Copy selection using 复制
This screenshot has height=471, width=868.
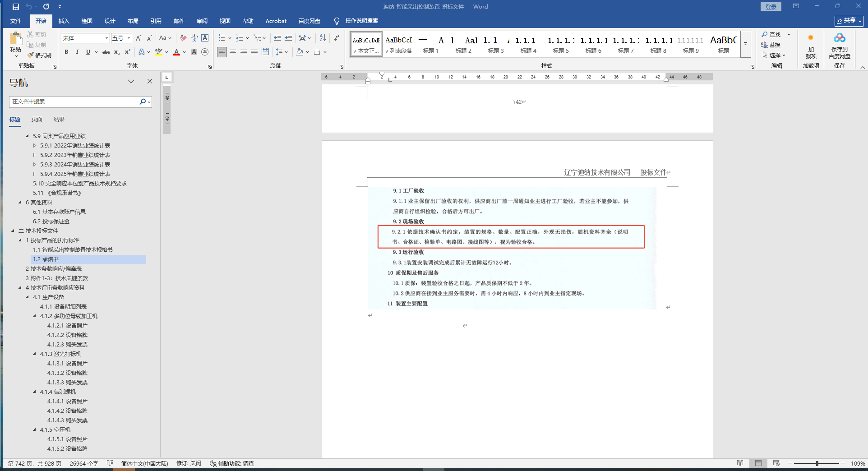coord(37,45)
